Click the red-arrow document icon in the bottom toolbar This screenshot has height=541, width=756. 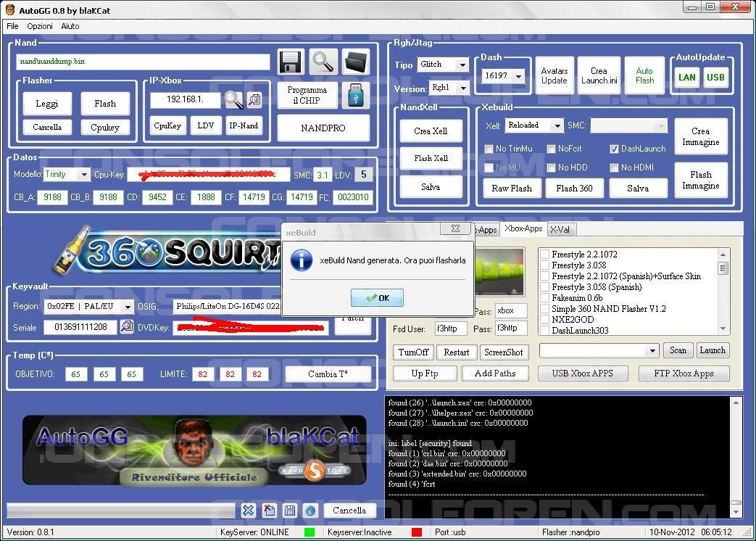point(269,510)
